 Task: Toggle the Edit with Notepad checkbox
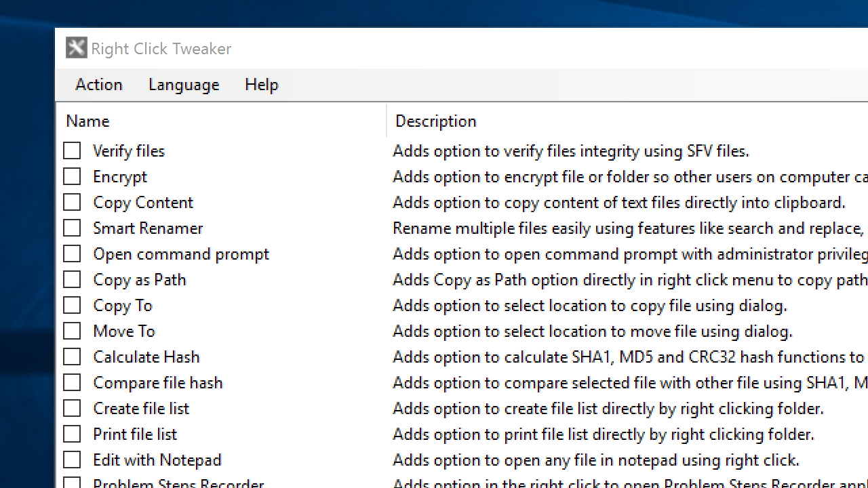pos(72,460)
